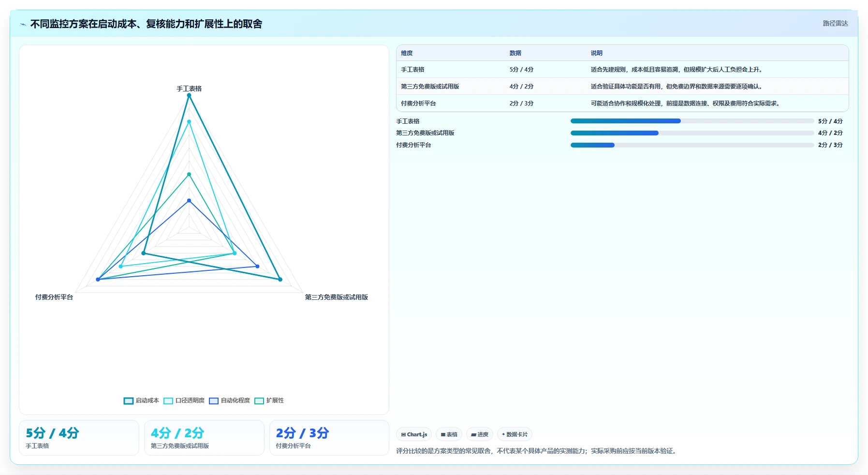Viewport: 868px width, 475px height.
Task: Click the description starting 适合先建规则
Action: click(677, 70)
